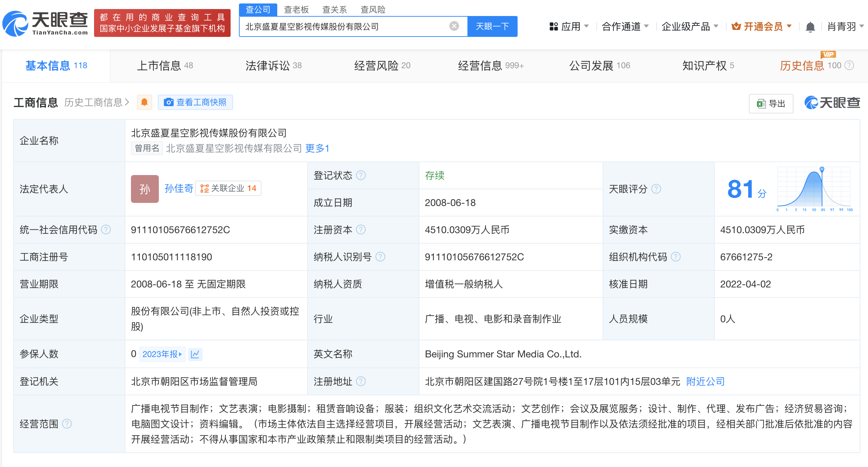Image resolution: width=868 pixels, height=467 pixels.
Task: Open help icon beside 历史信息 tab
Action: (x=850, y=65)
